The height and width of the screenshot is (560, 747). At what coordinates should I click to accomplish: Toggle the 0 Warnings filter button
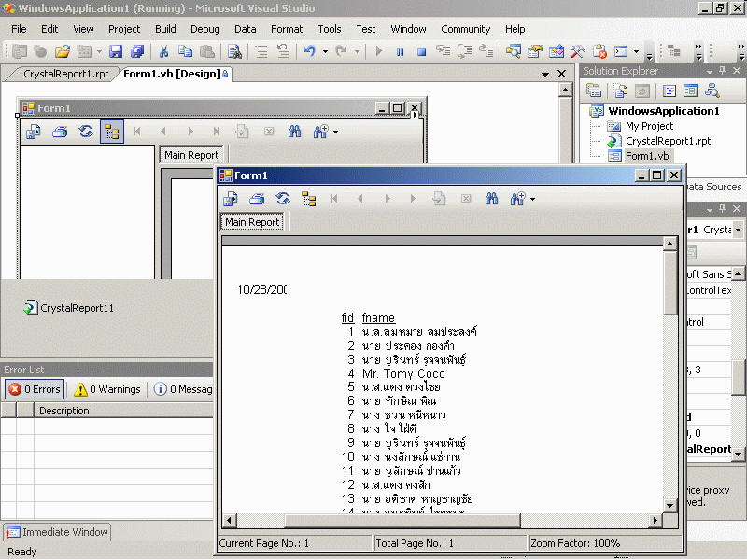point(107,389)
